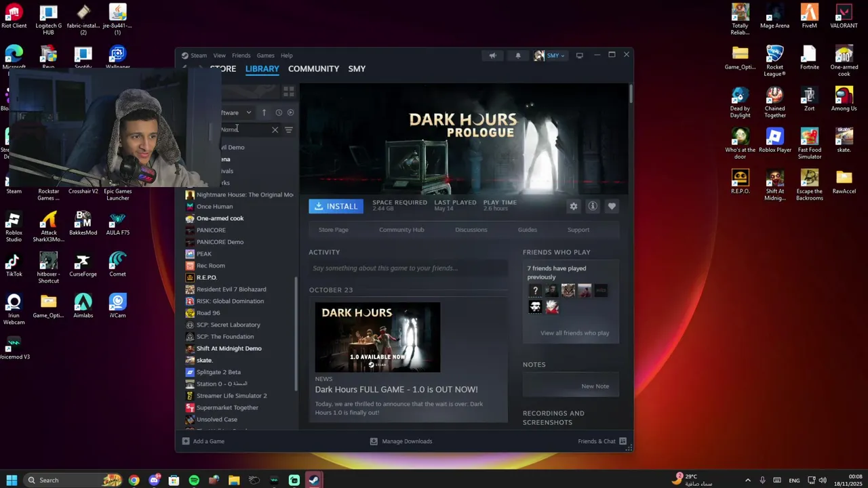Open CurseForge desktop shortcut

point(83,264)
